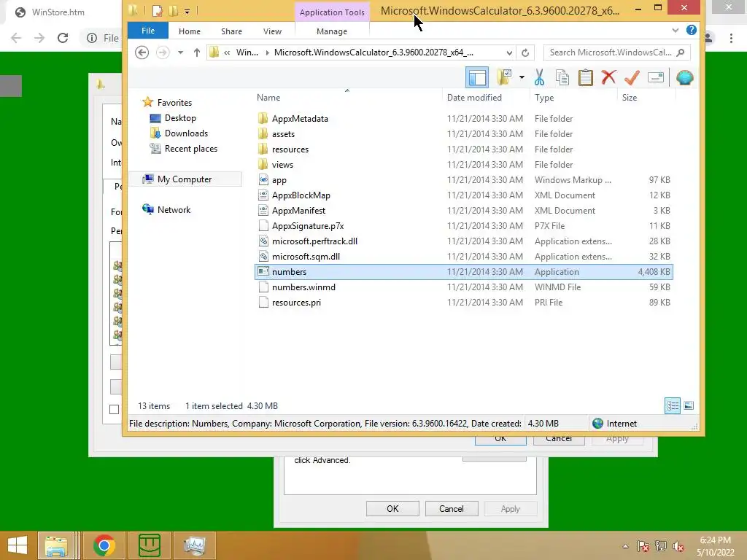The height and width of the screenshot is (560, 747).
Task: Select the AppxMetadata folder
Action: click(464, 119)
